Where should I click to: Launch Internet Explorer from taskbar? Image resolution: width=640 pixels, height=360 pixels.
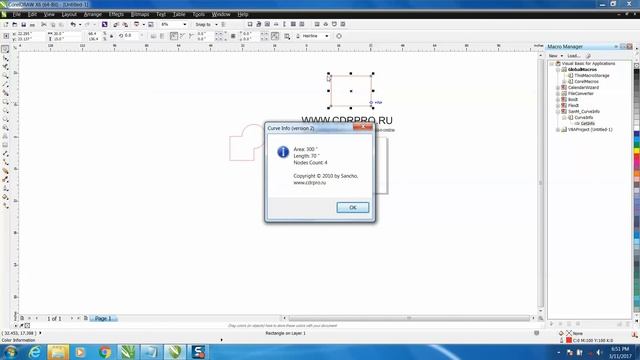(x=34, y=352)
